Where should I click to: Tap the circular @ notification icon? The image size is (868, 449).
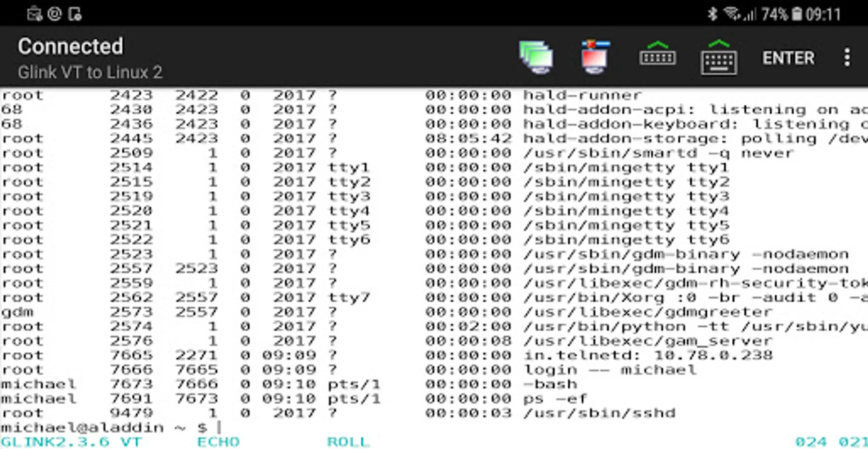[54, 14]
